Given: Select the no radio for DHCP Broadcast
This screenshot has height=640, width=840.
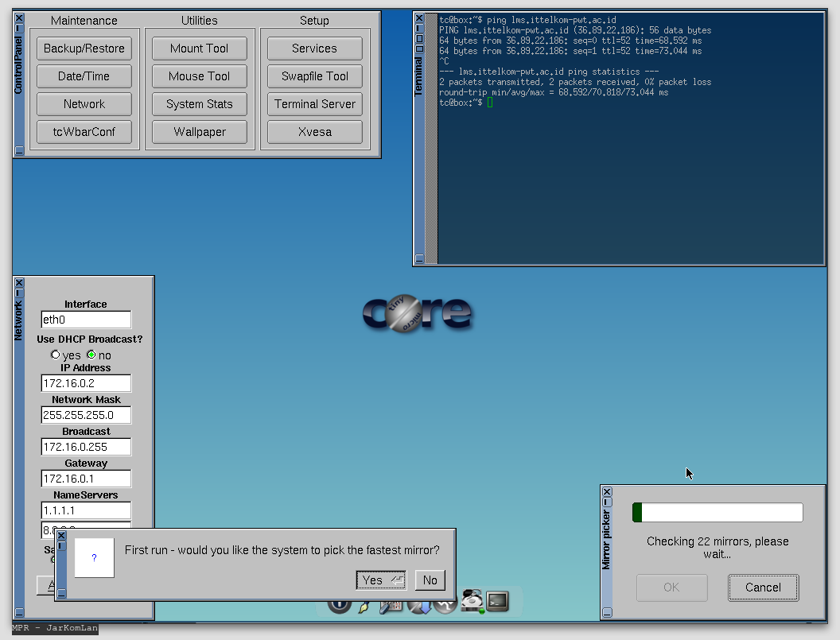Looking at the screenshot, I should coord(91,355).
